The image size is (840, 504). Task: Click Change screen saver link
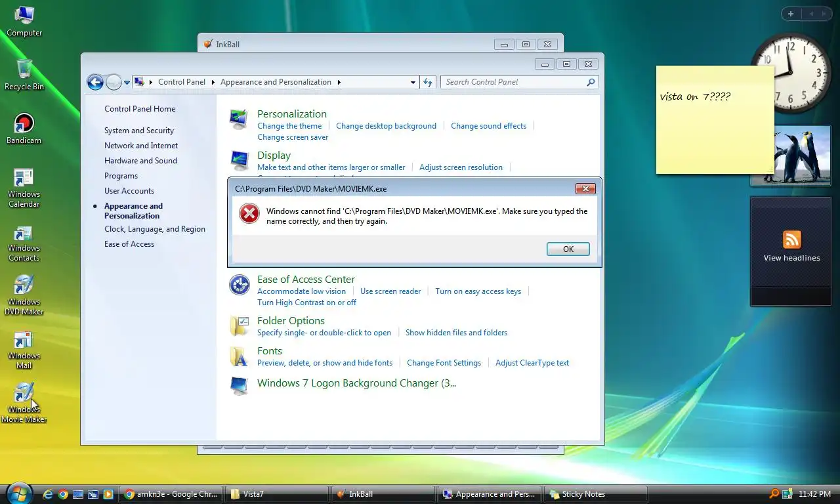click(293, 137)
